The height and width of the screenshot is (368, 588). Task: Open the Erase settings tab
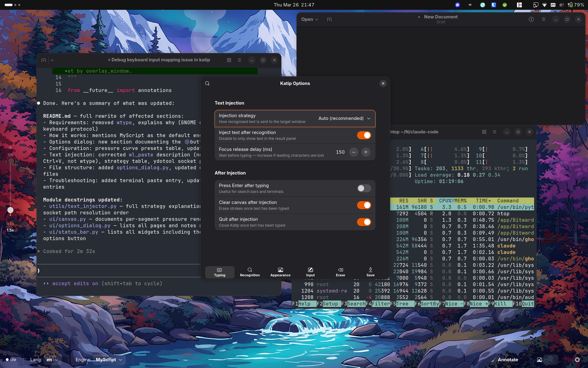coord(340,272)
